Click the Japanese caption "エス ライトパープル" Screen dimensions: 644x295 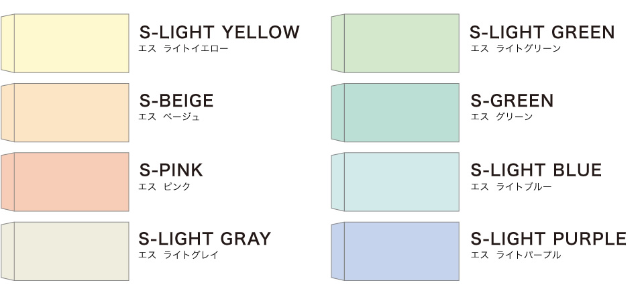(515, 255)
